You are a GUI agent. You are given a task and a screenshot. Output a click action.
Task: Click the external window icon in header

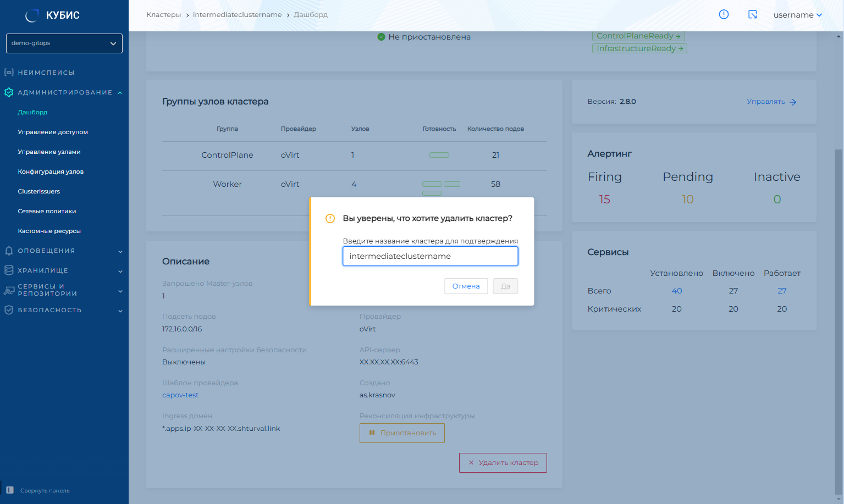coord(753,15)
